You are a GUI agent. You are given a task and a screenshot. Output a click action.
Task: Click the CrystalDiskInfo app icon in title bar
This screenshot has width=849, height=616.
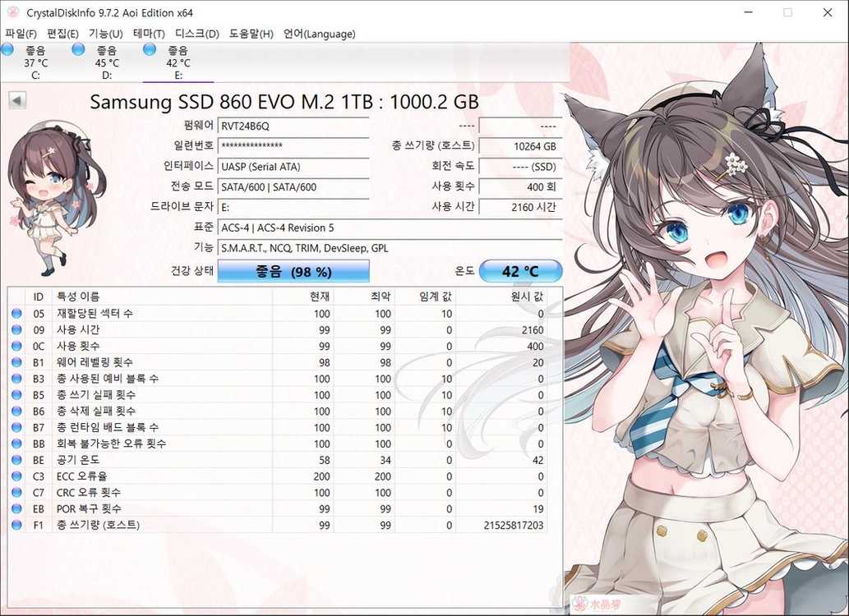[x=12, y=11]
